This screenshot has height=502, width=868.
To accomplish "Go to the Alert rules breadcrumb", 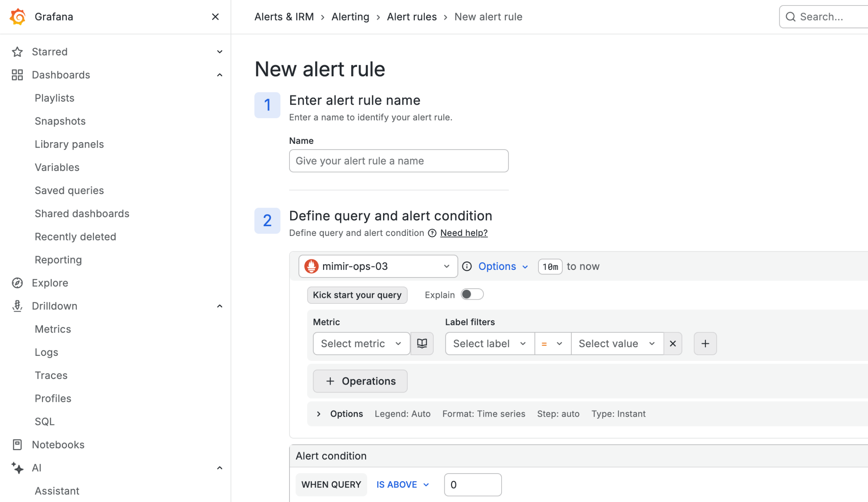I will tap(411, 17).
